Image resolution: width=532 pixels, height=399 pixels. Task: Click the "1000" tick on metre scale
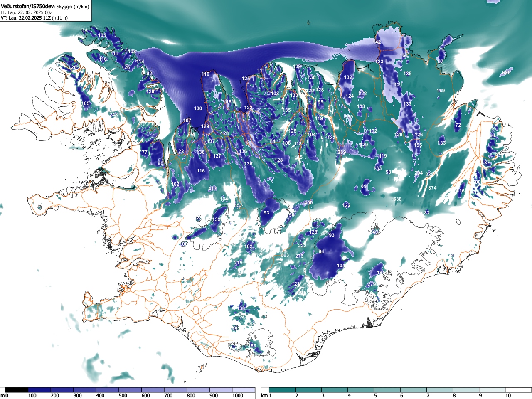tap(238, 396)
